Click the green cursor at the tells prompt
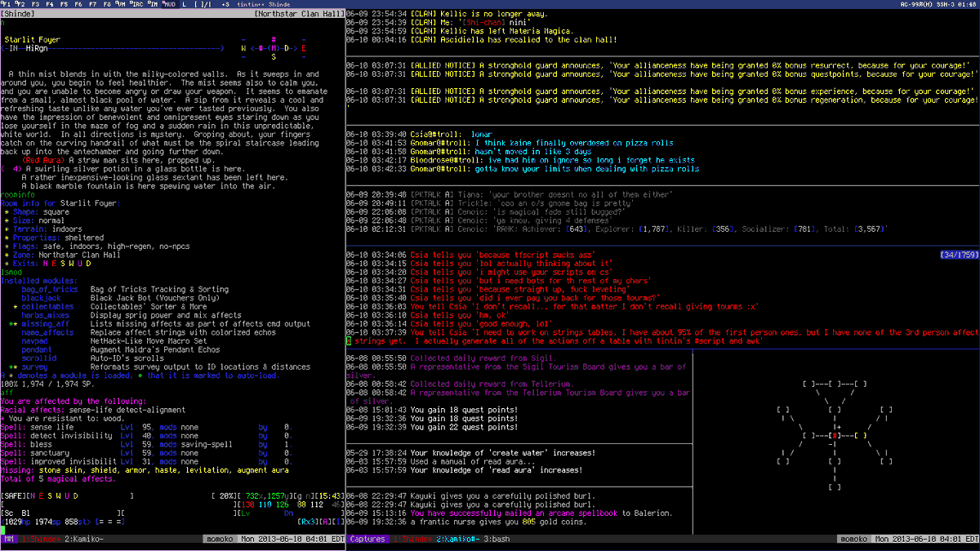The width and height of the screenshot is (980, 551). (x=349, y=340)
